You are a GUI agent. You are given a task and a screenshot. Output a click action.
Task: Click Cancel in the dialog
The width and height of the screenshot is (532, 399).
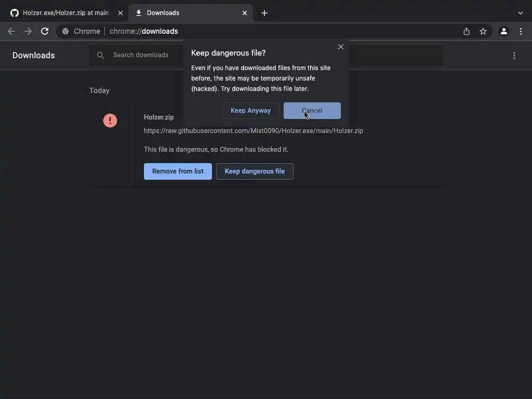click(312, 111)
